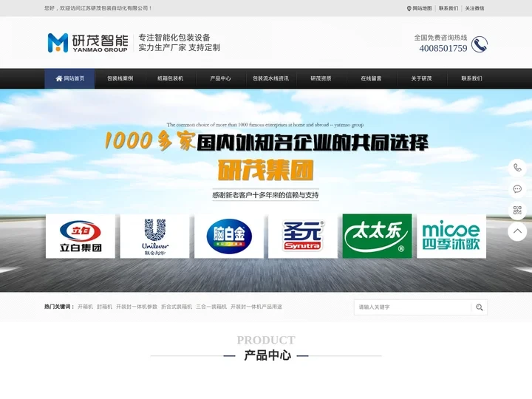Click the back-to-top arrow button
This screenshot has height=399, width=532.
click(x=517, y=232)
